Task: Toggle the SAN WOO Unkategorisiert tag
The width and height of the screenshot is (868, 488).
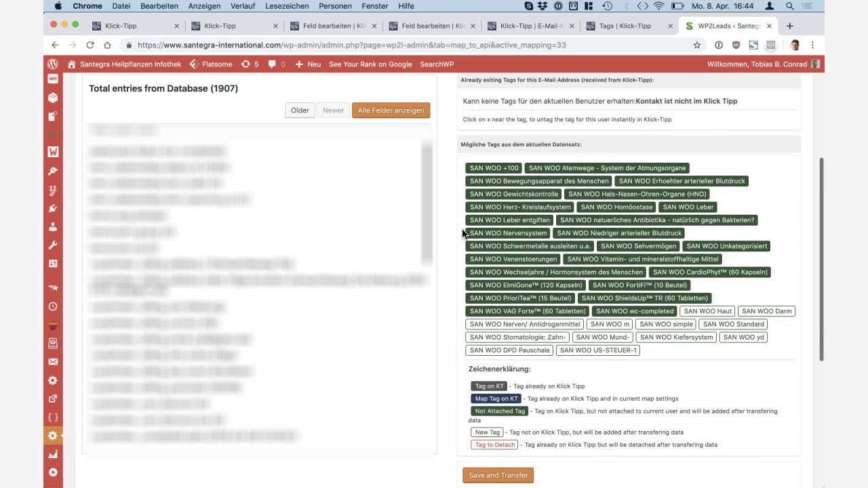Action: click(726, 246)
